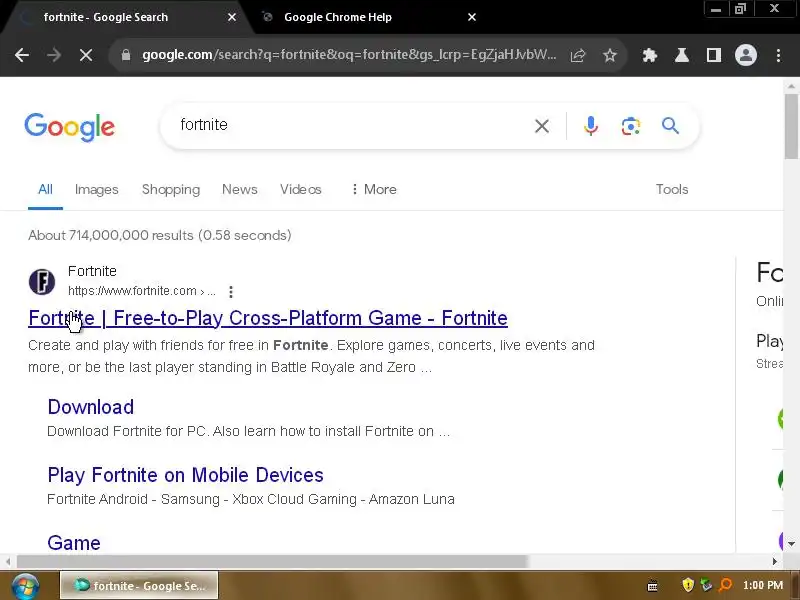View site information via the lock icon
This screenshot has height=600, width=800.
(x=126, y=55)
